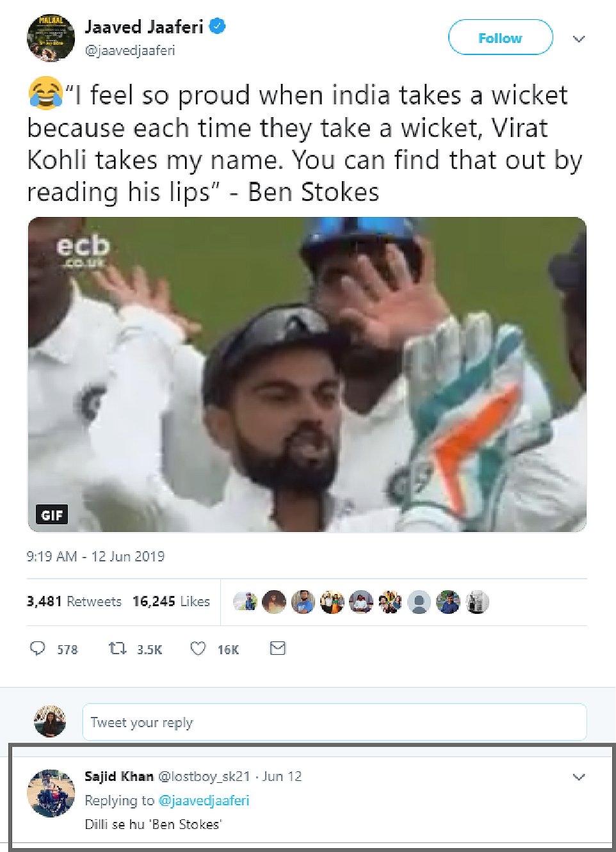Click the first liker avatar thumbnail
616x852 pixels.
(x=245, y=602)
